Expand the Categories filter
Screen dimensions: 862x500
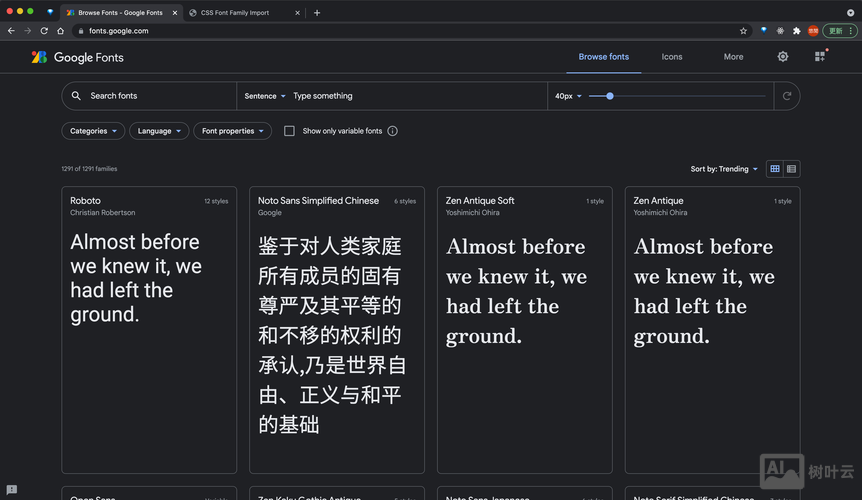[93, 131]
